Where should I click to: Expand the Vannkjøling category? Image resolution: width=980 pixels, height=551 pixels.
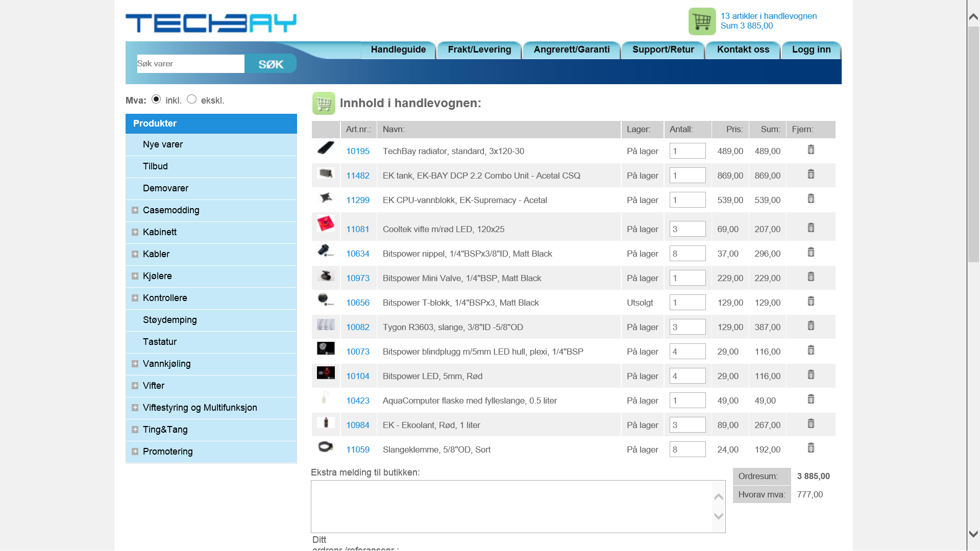(135, 364)
